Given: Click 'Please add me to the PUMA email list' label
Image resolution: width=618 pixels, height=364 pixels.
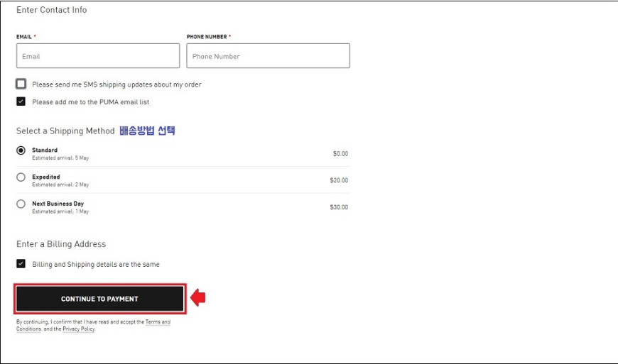Looking at the screenshot, I should (91, 102).
